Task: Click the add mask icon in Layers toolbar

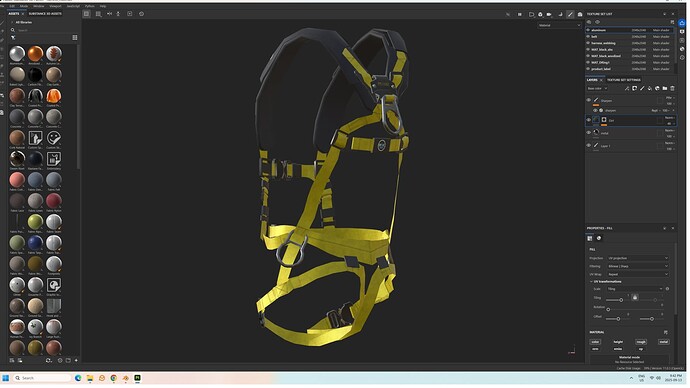Action: pyautogui.click(x=635, y=88)
